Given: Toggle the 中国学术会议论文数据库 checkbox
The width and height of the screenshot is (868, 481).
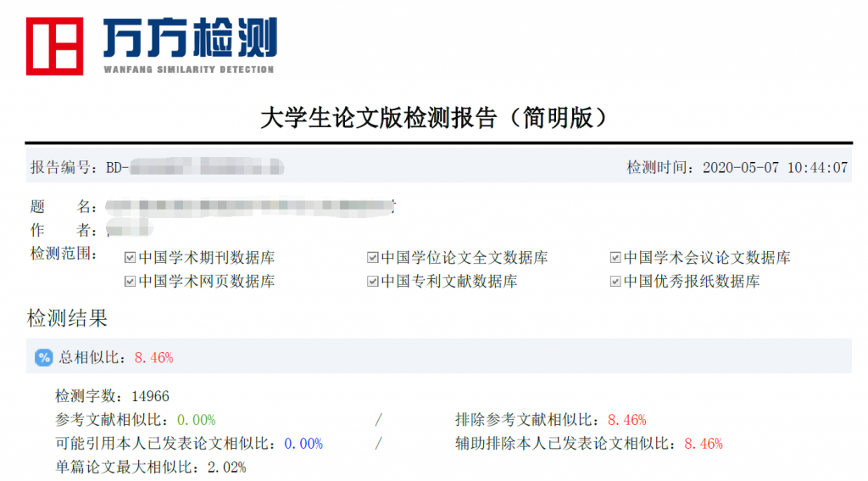Looking at the screenshot, I should point(616,258).
